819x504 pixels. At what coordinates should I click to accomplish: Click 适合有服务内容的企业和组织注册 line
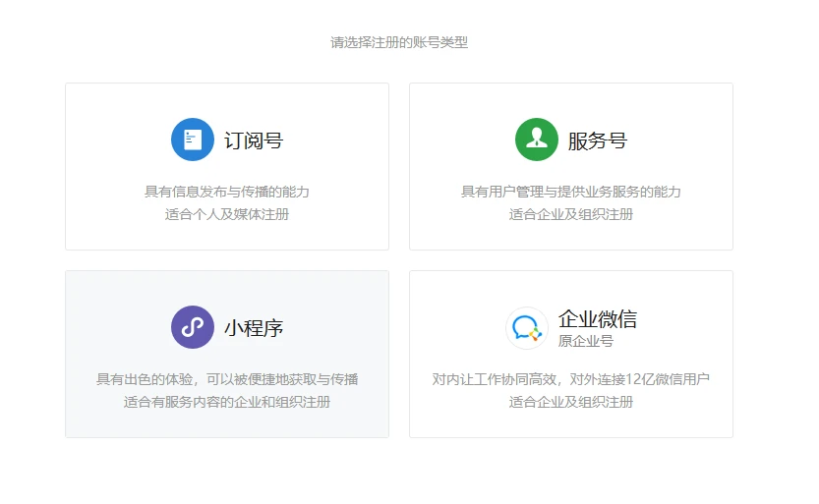(x=227, y=402)
